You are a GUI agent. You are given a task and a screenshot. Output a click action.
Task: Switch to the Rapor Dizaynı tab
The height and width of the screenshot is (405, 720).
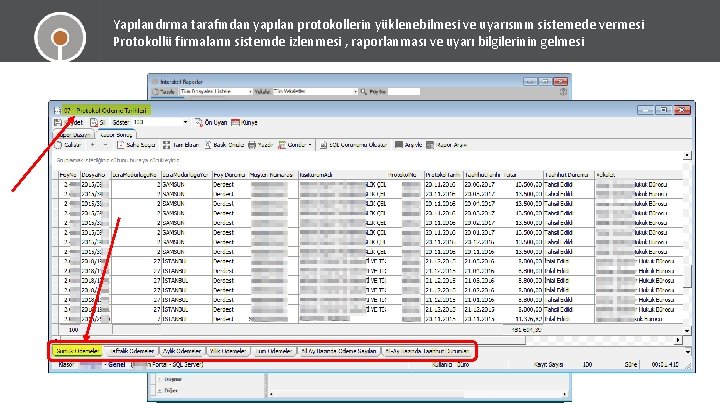pyautogui.click(x=73, y=135)
